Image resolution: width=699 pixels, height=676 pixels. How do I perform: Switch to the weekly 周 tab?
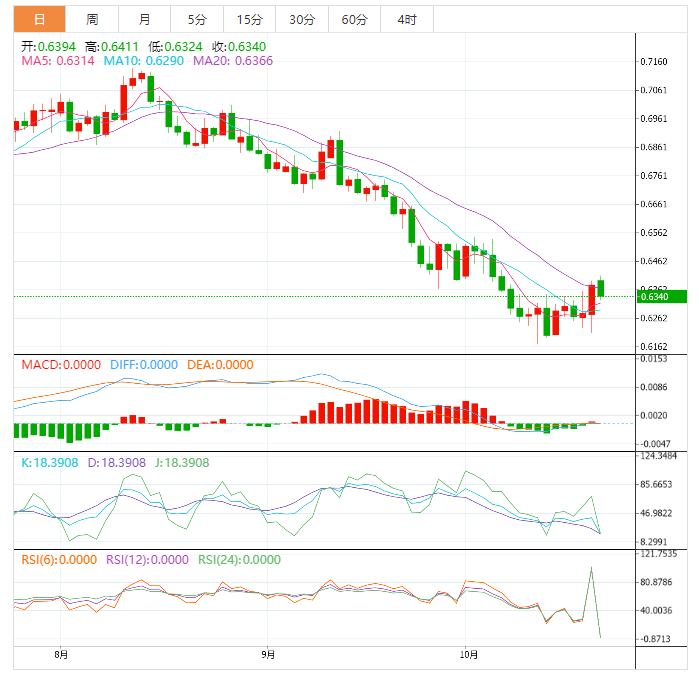point(92,19)
